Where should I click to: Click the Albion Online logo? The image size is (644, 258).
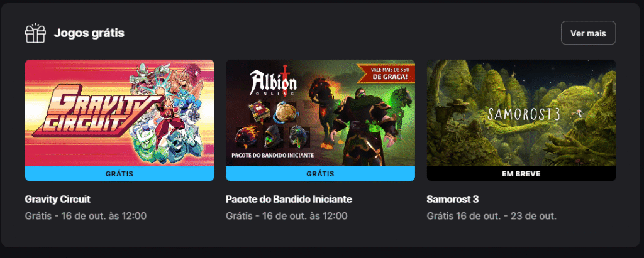coord(273,82)
